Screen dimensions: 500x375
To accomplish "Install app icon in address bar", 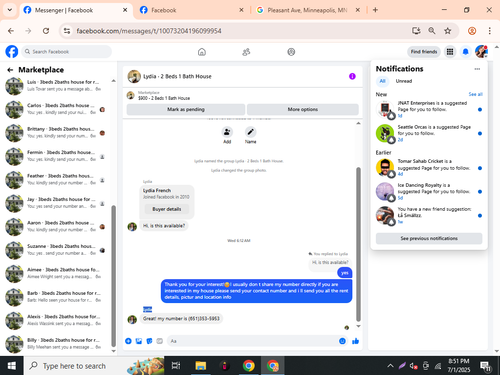I will (x=416, y=31).
